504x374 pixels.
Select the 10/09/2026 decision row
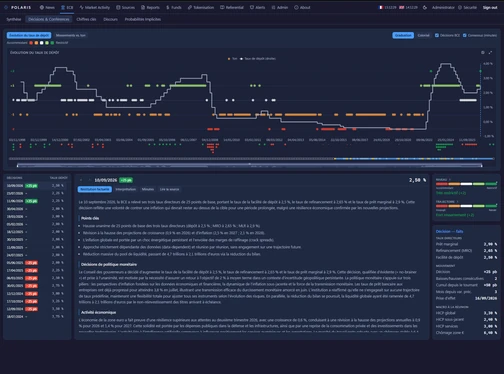(36, 186)
